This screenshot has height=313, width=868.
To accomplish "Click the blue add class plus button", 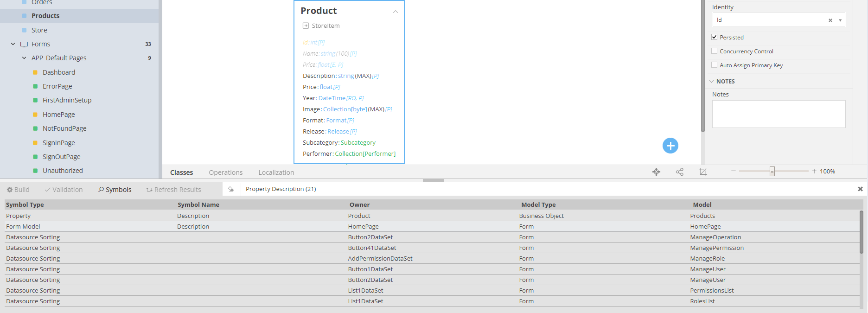I will click(670, 146).
